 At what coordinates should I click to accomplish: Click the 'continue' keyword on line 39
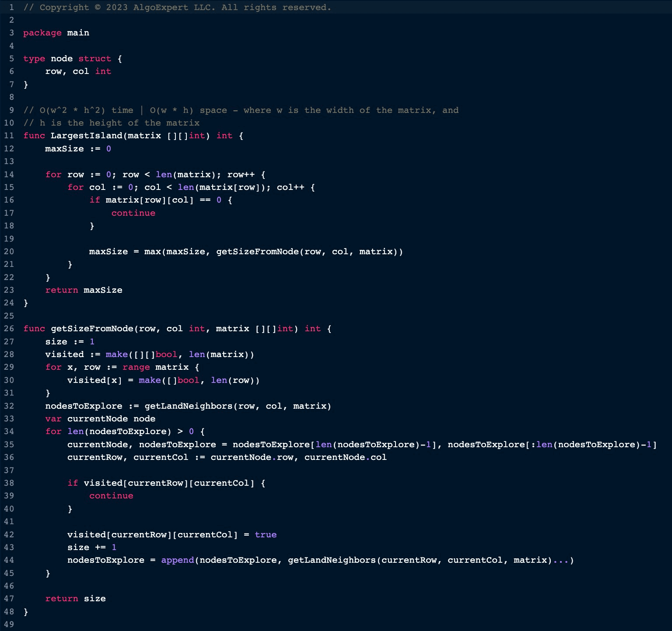click(111, 496)
